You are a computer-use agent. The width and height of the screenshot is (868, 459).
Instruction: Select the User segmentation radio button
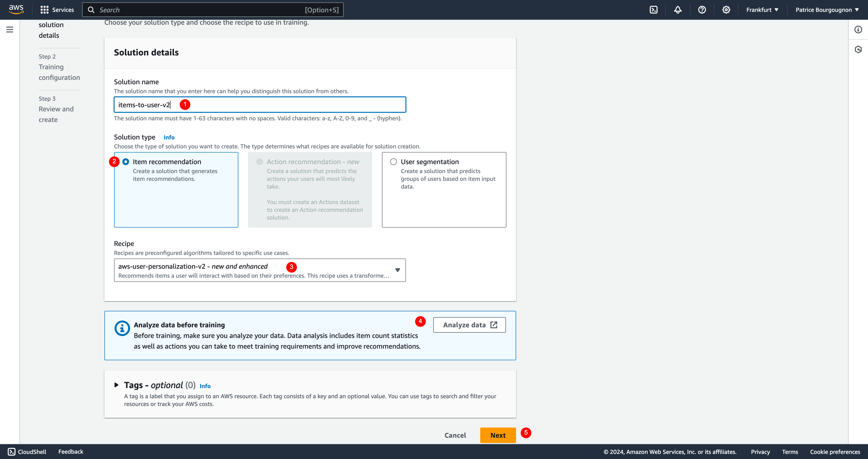pyautogui.click(x=394, y=162)
